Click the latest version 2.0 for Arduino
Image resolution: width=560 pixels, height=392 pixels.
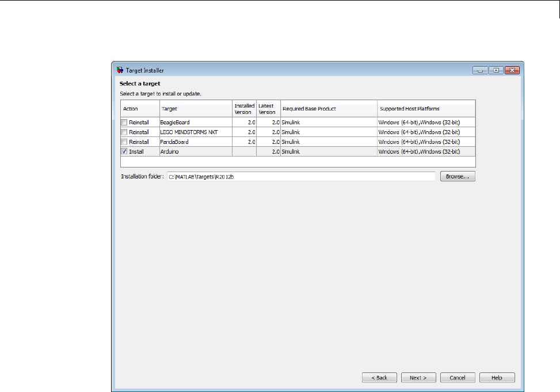click(276, 151)
